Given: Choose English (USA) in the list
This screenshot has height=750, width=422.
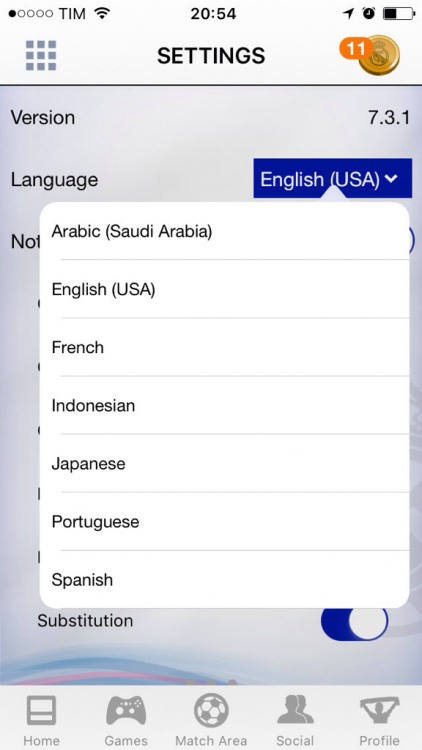Looking at the screenshot, I should point(224,289).
